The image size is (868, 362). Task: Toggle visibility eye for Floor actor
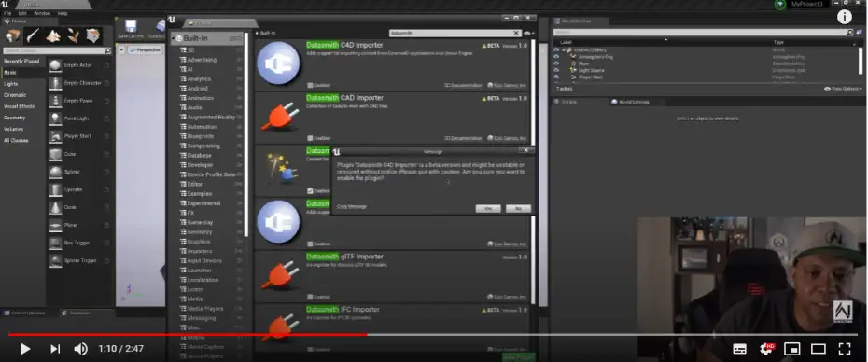coord(556,63)
